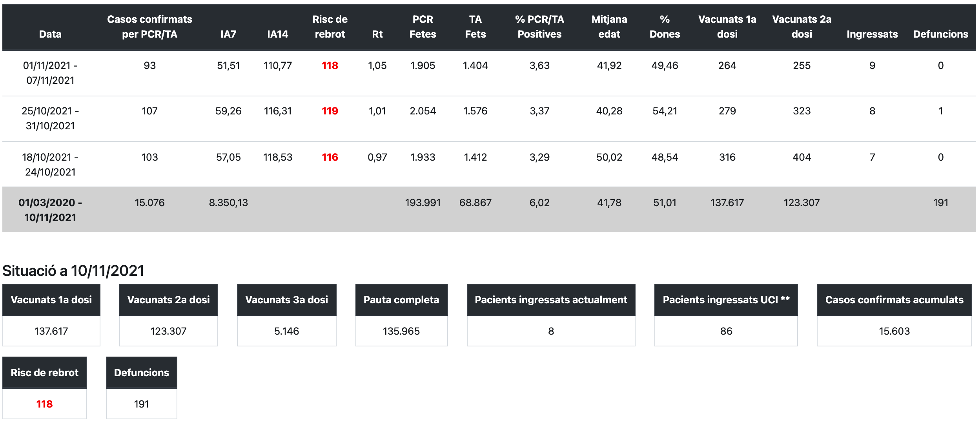
Task: Click the Pacients ingressats UCI card
Action: pyautogui.click(x=726, y=315)
